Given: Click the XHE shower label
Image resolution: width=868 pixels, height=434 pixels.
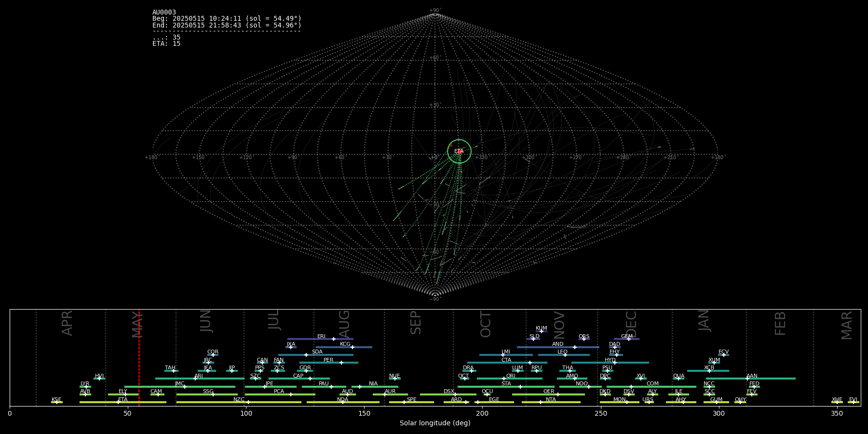Looking at the screenshot, I should tap(837, 400).
